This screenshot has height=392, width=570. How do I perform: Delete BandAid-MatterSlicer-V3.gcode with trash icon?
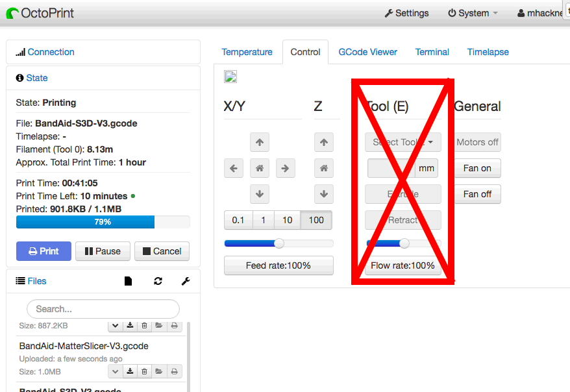(x=144, y=371)
